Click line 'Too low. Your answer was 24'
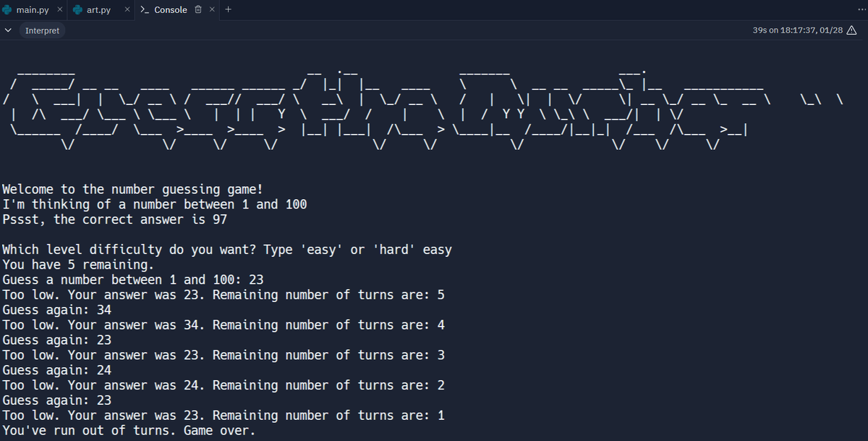This screenshot has width=868, height=441. coord(224,385)
